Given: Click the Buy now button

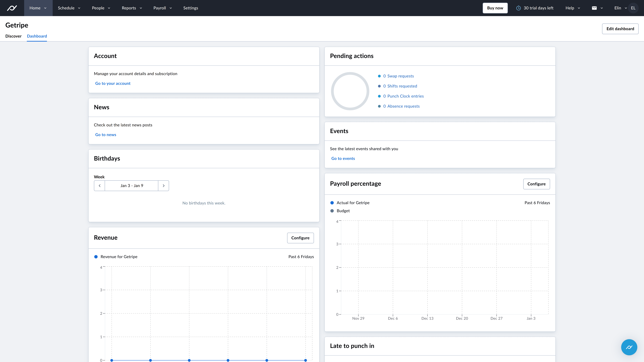Looking at the screenshot, I should [x=495, y=8].
